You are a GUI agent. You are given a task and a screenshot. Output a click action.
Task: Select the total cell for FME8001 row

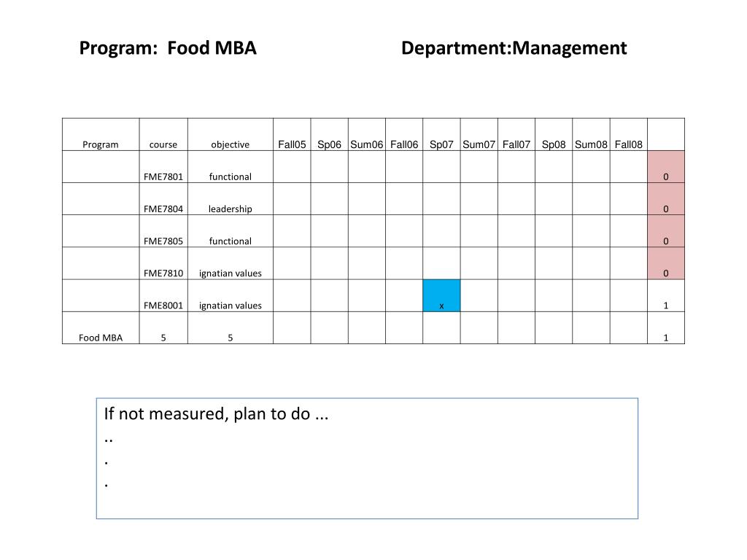(666, 296)
